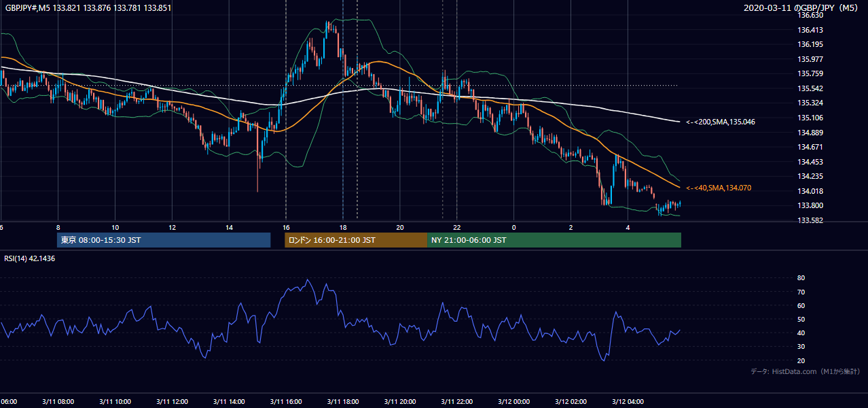Image resolution: width=868 pixels, height=408 pixels.
Task: Click price axis label 133.800
Action: 811,205
